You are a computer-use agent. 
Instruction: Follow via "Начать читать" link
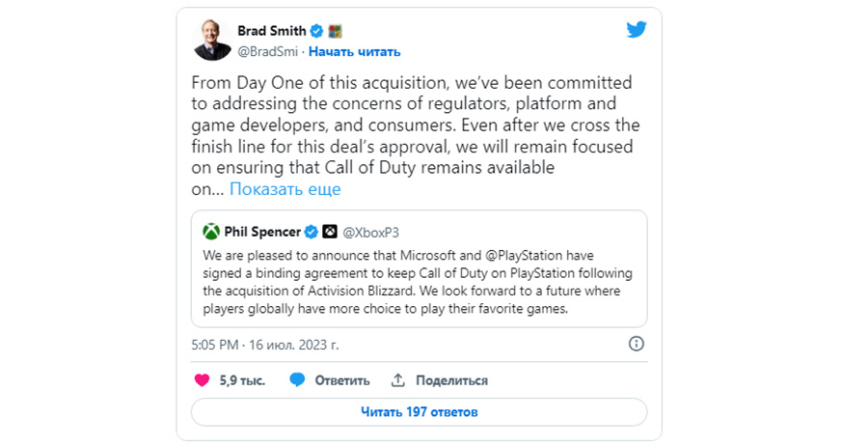[x=354, y=51]
